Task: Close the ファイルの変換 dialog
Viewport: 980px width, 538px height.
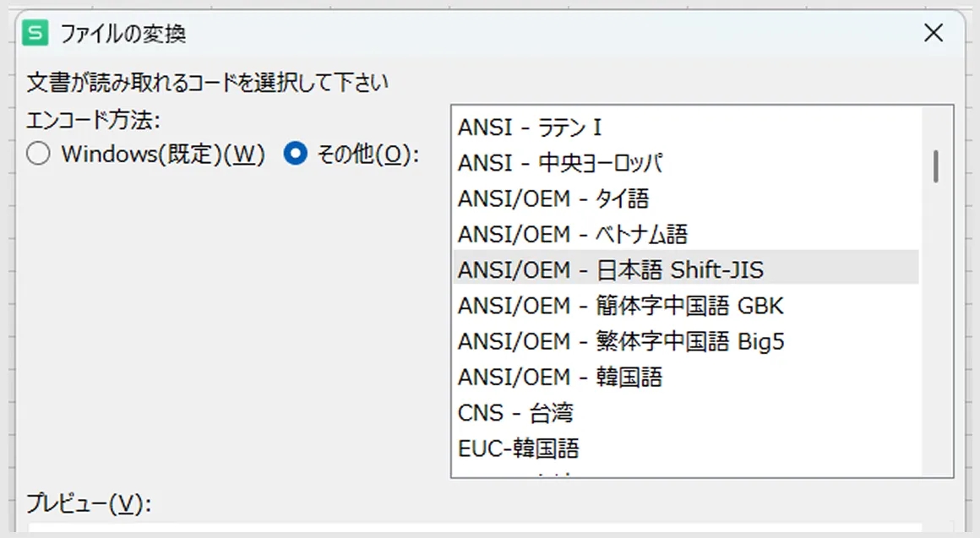Action: coord(934,33)
